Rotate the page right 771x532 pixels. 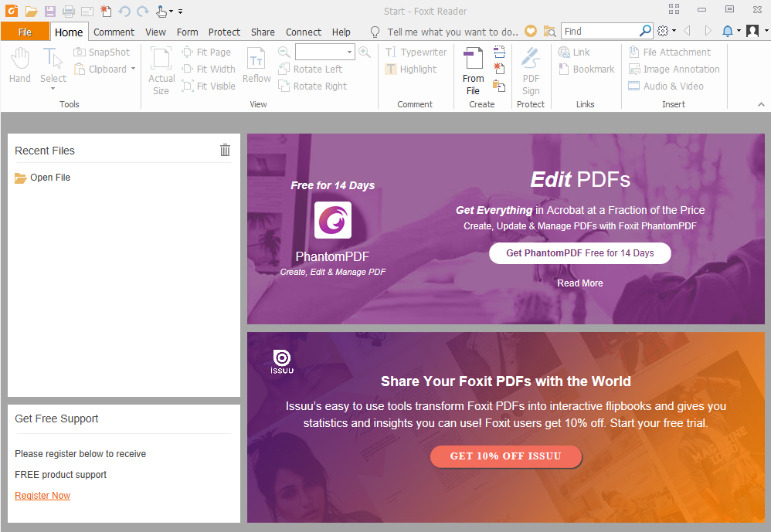[x=313, y=86]
